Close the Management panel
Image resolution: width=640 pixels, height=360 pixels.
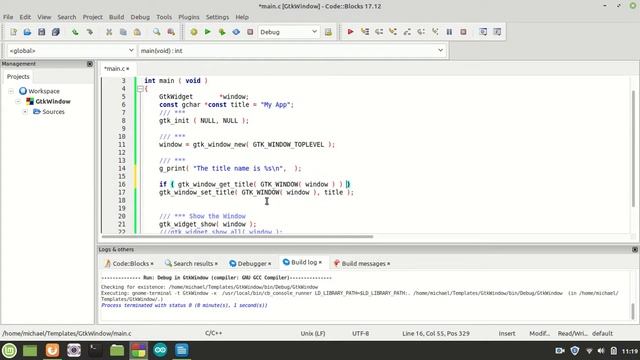pos(90,64)
